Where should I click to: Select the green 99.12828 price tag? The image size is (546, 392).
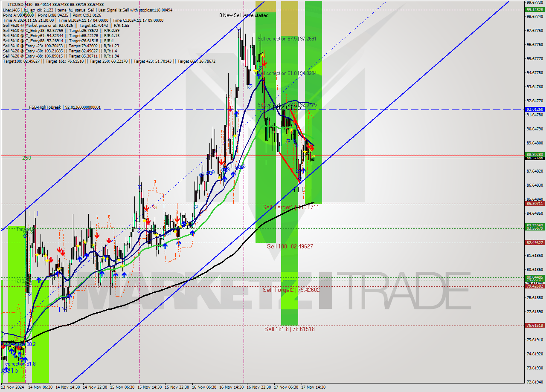tap(534, 9)
